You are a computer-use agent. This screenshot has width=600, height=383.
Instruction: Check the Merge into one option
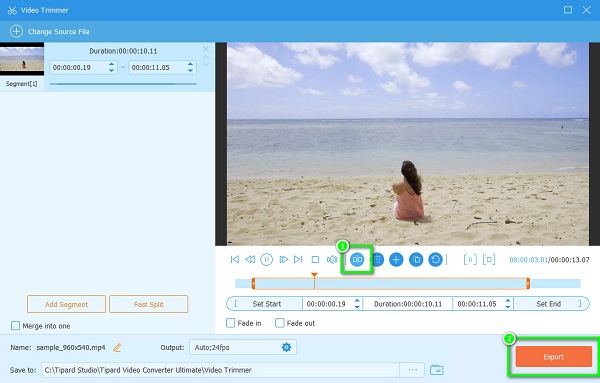click(15, 326)
